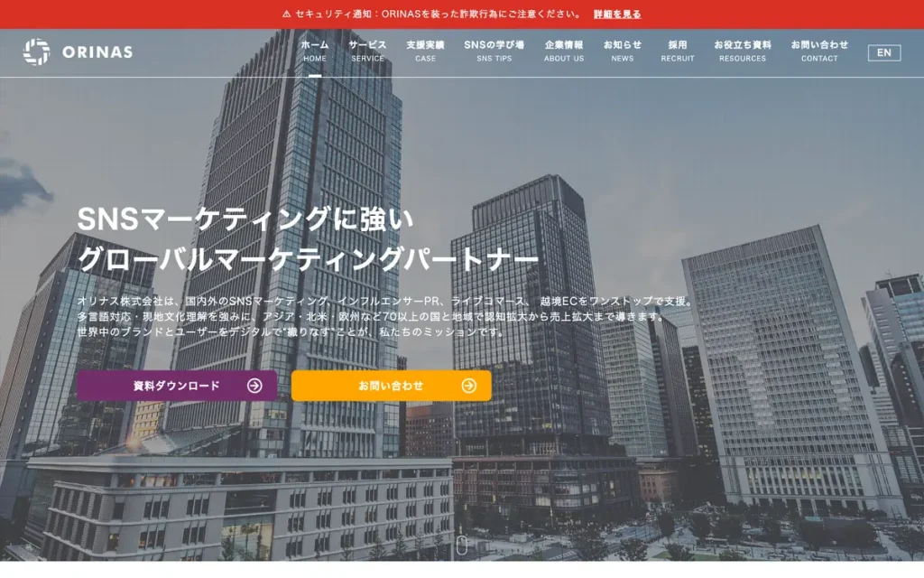Click the SNSマーケティングに強い headline text
The image size is (924, 578).
[245, 219]
